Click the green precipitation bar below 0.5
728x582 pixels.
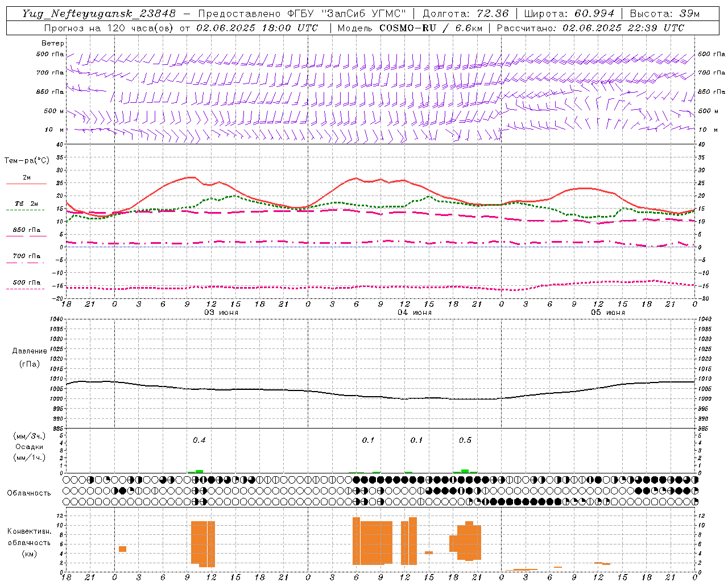point(465,471)
